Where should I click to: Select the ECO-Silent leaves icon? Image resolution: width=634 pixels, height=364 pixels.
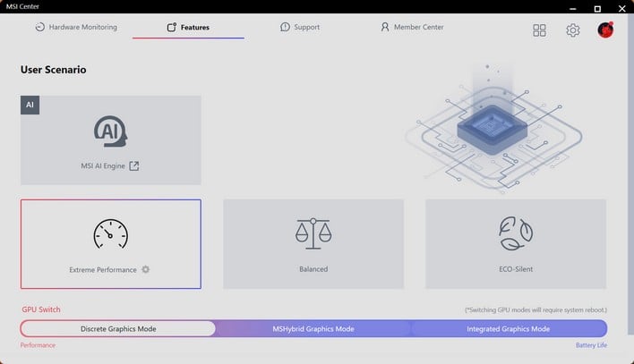(x=516, y=233)
